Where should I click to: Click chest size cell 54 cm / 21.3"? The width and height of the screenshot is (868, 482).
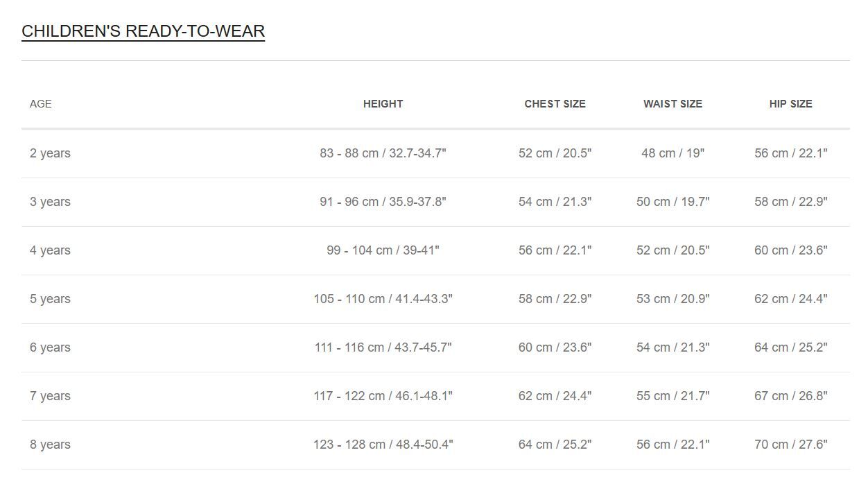point(555,202)
